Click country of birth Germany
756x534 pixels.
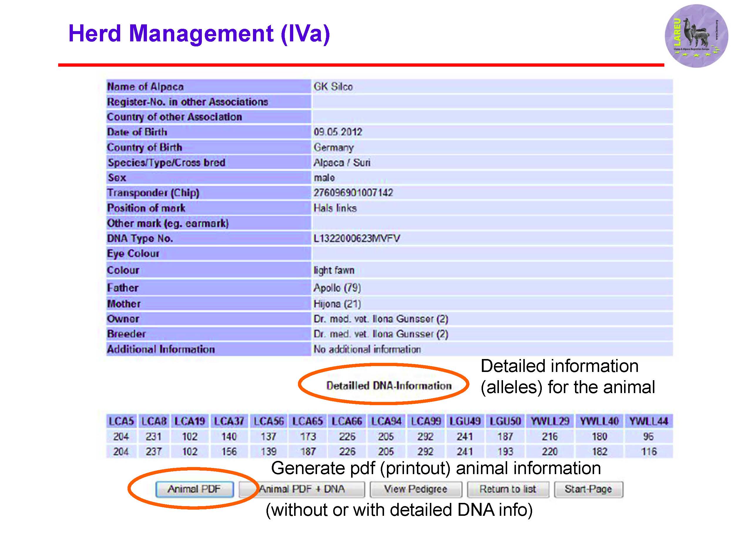pos(333,147)
